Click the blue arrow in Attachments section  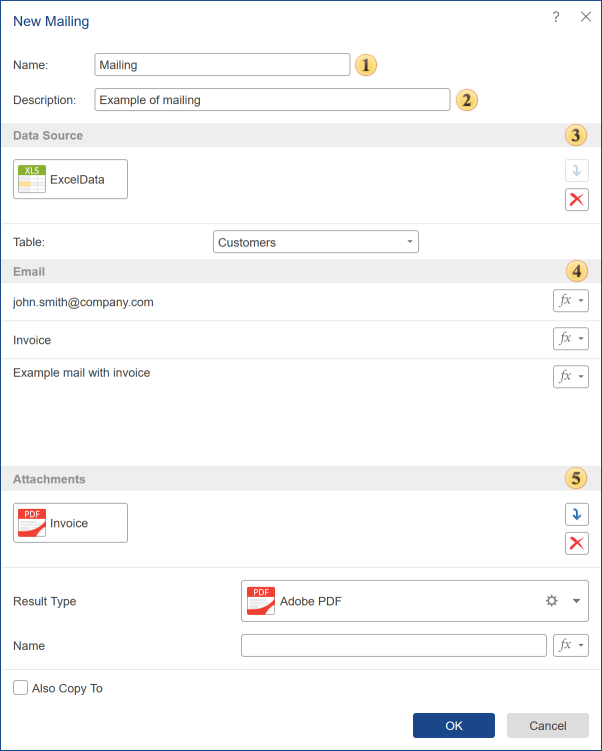(576, 514)
